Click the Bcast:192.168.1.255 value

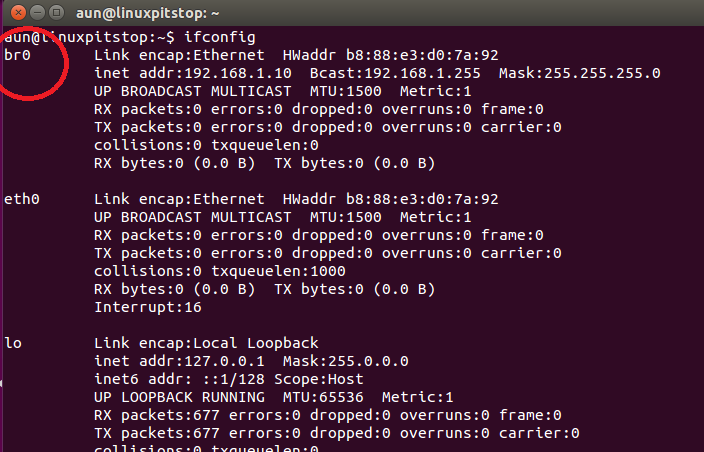(395, 73)
